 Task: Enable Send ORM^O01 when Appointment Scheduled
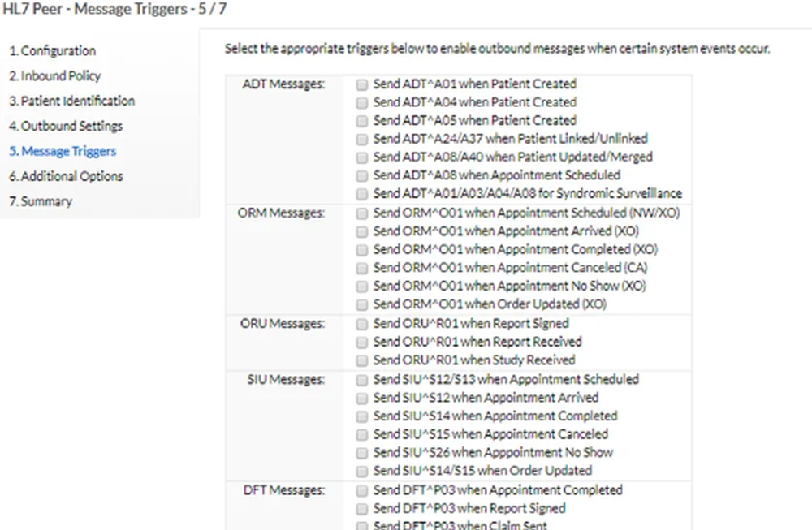click(361, 213)
